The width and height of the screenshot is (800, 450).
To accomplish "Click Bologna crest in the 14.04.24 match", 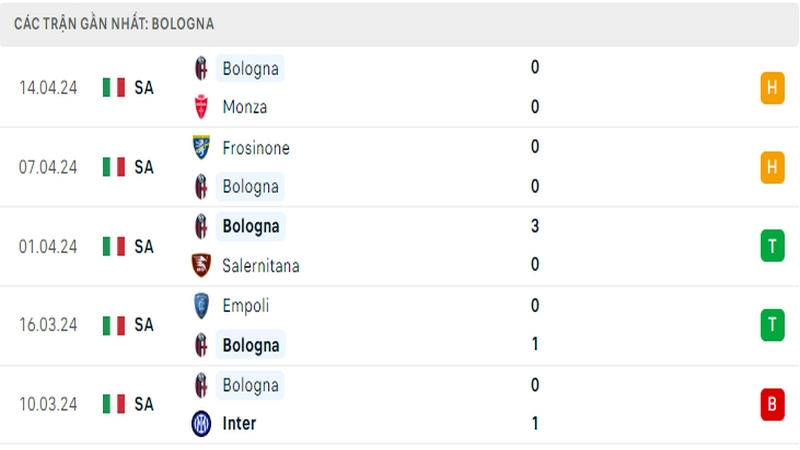I will pyautogui.click(x=202, y=68).
